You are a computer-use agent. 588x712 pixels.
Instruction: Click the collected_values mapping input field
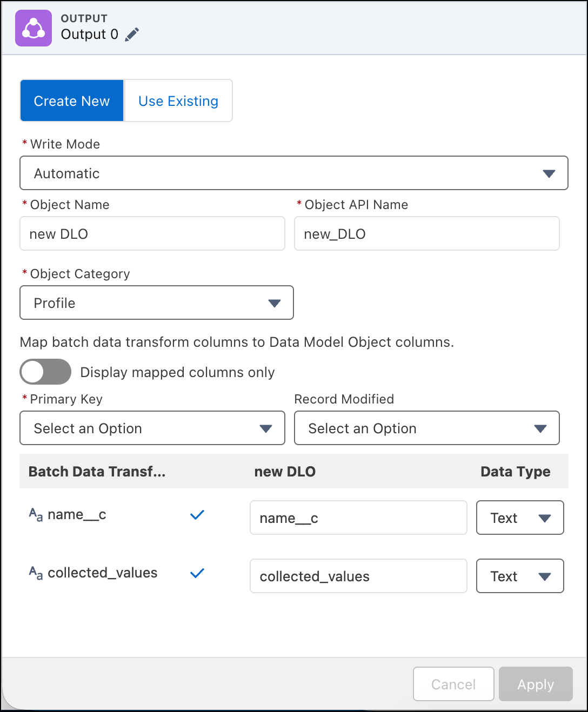(x=358, y=576)
